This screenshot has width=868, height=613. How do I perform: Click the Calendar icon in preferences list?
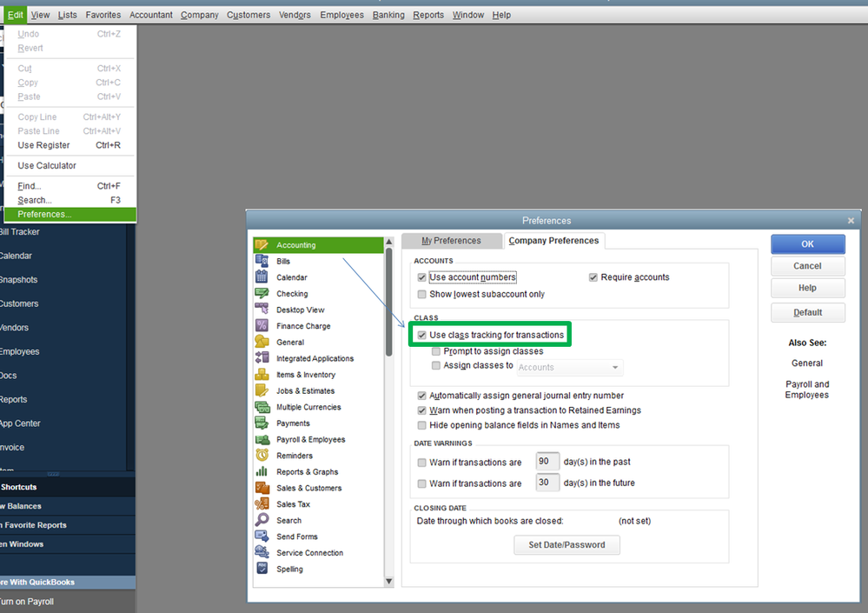(262, 277)
